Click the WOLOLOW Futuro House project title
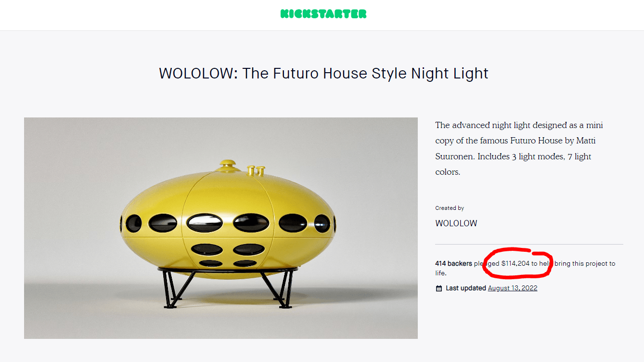This screenshot has height=362, width=644. pos(323,73)
